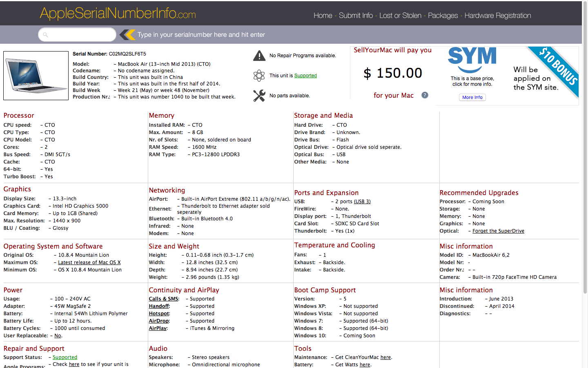Screen dimensions: 588x368
Task: Open the Handoff link
Action: click(x=159, y=306)
